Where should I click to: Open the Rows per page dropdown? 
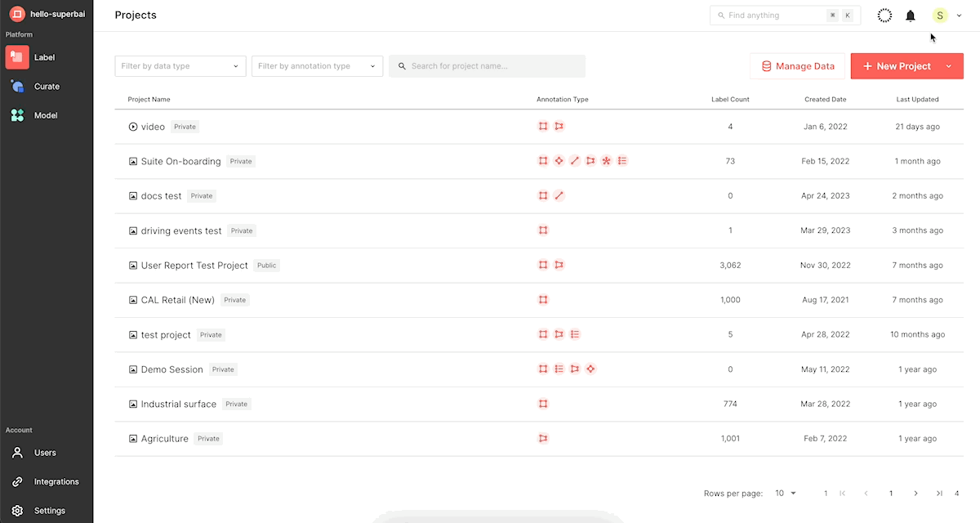[x=786, y=494]
